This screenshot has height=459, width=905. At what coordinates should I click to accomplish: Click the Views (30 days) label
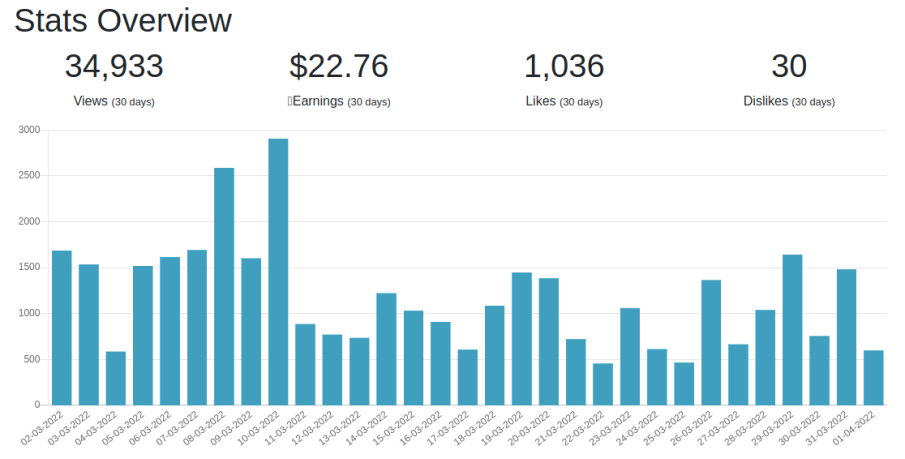(x=114, y=101)
